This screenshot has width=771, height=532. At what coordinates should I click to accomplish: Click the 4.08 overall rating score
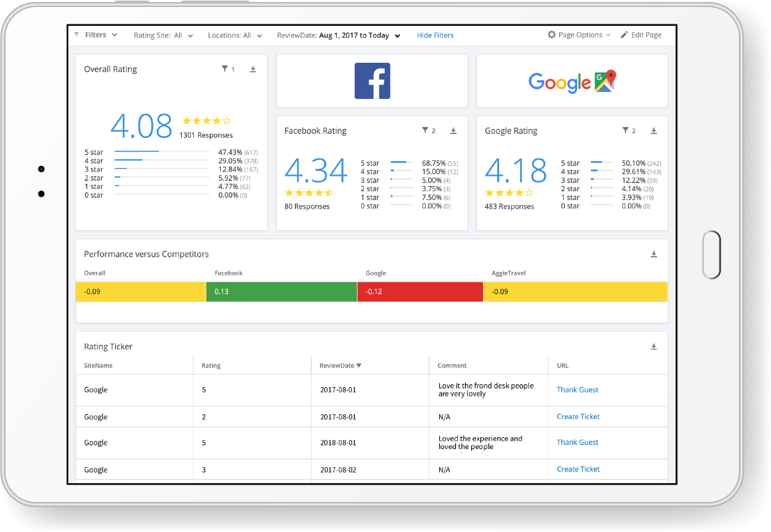coord(141,126)
